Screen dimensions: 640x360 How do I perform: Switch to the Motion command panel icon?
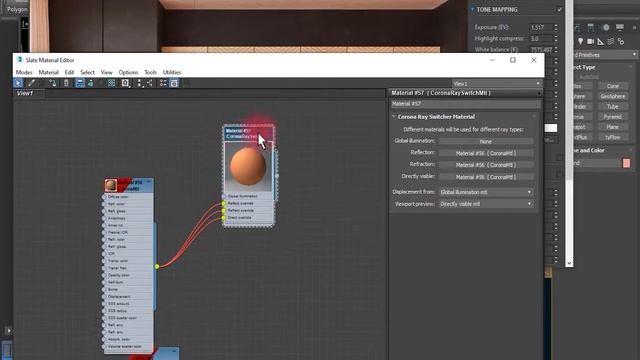(606, 27)
